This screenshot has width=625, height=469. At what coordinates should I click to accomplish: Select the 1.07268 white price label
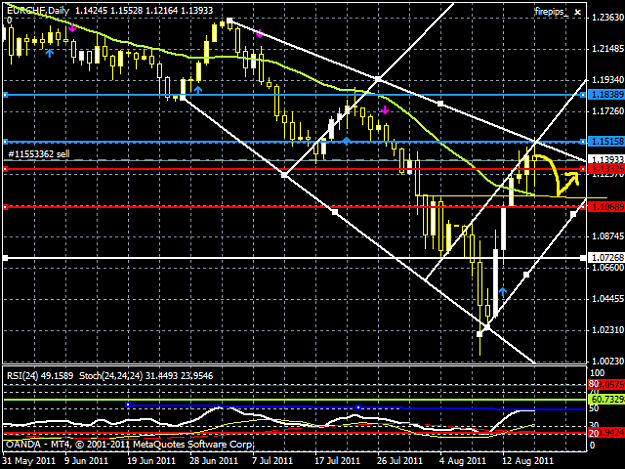click(607, 258)
